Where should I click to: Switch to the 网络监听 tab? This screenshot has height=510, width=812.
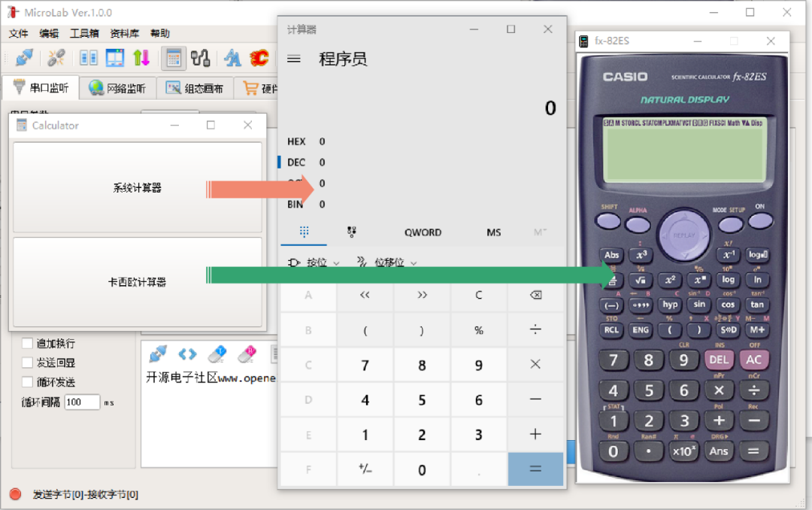120,87
